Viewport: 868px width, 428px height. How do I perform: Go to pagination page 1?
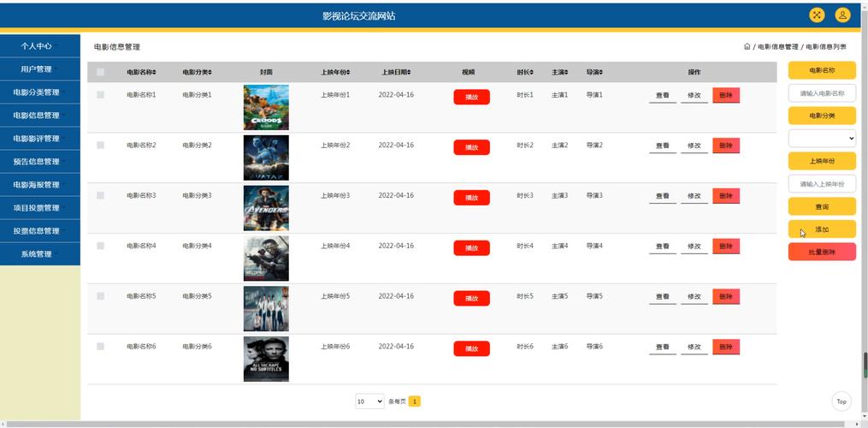(x=415, y=401)
